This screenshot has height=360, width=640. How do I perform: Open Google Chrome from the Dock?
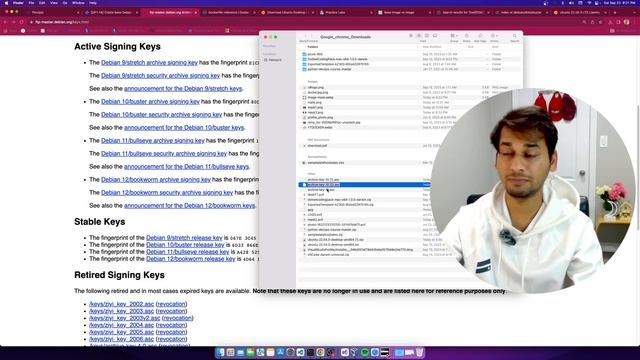coord(320,352)
